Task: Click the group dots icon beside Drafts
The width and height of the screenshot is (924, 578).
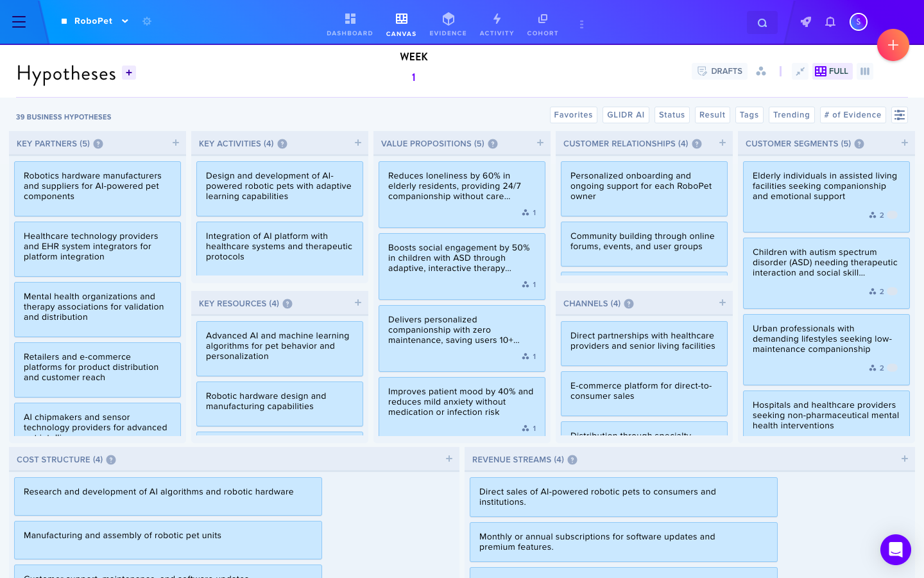Action: pos(761,71)
